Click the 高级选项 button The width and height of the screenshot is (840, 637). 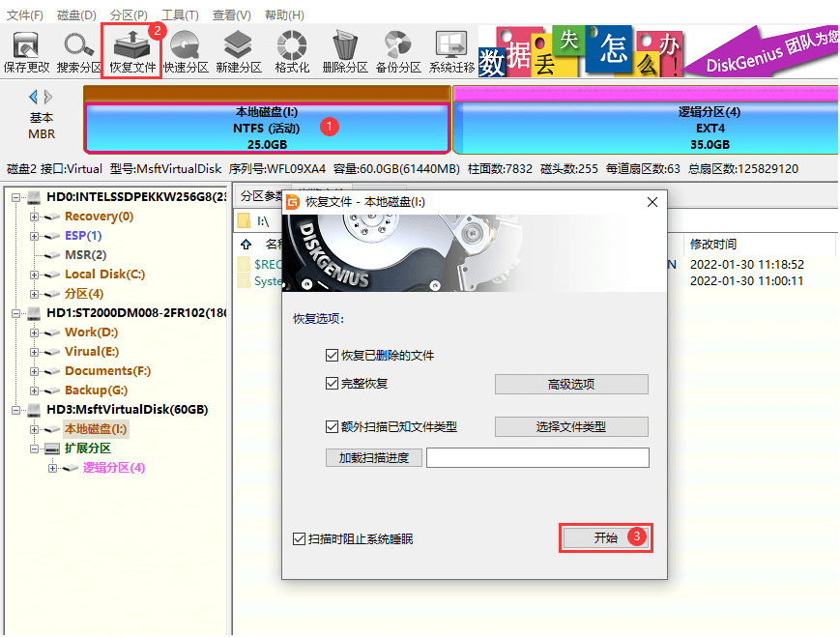(570, 384)
